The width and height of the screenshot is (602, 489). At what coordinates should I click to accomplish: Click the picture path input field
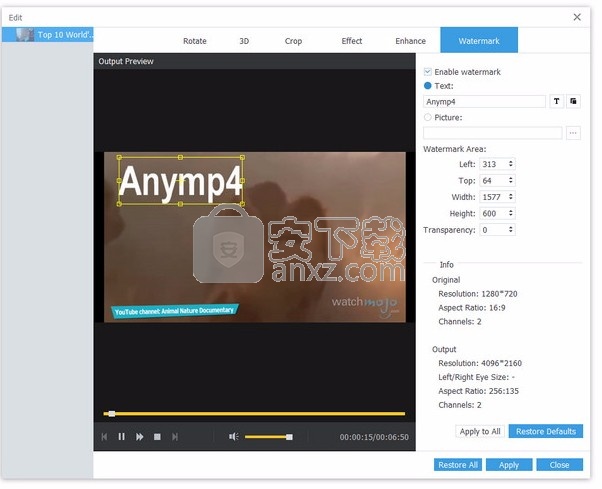(493, 133)
